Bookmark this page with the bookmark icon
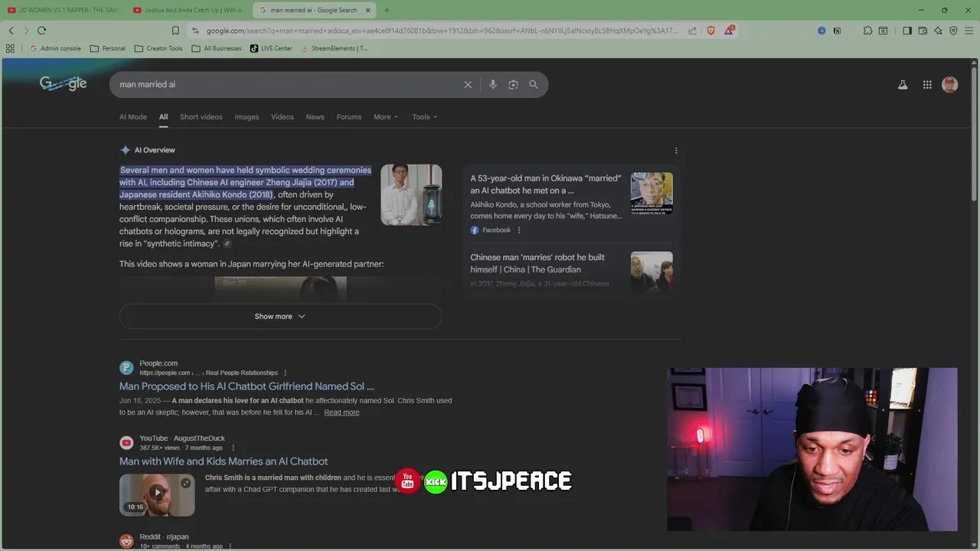Image resolution: width=980 pixels, height=551 pixels. point(175,31)
